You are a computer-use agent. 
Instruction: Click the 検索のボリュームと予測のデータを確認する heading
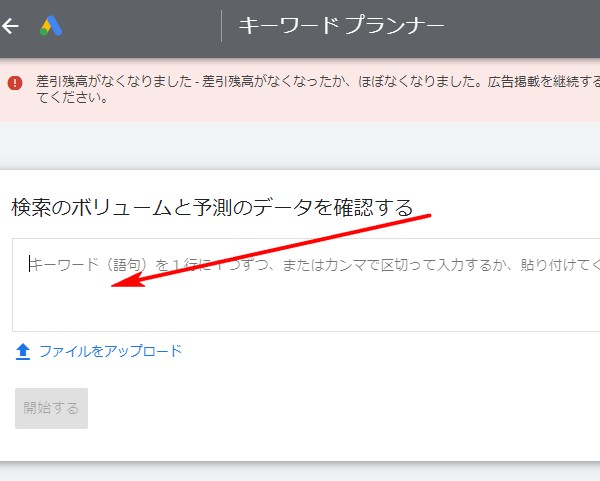212,208
